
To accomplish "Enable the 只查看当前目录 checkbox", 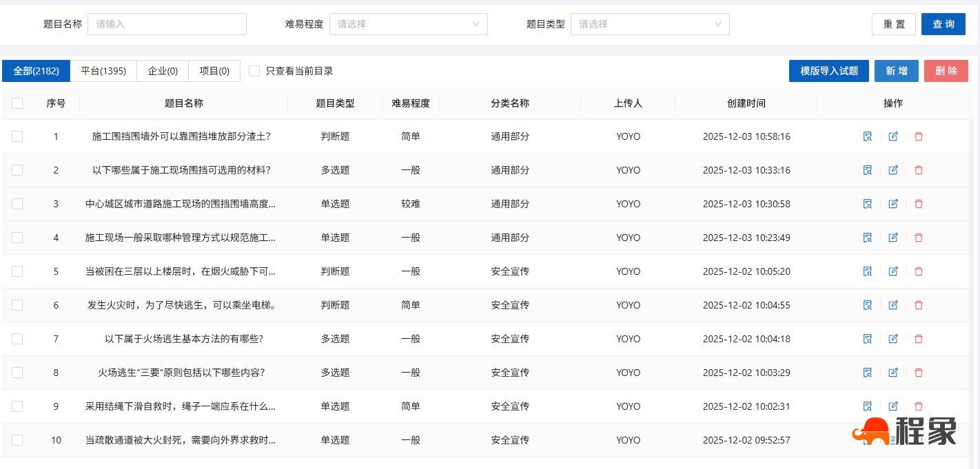I will click(254, 70).
